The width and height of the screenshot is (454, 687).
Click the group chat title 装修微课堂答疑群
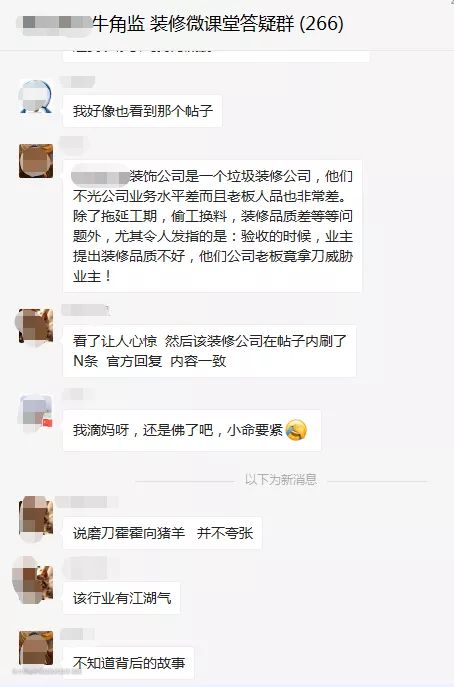tap(222, 23)
